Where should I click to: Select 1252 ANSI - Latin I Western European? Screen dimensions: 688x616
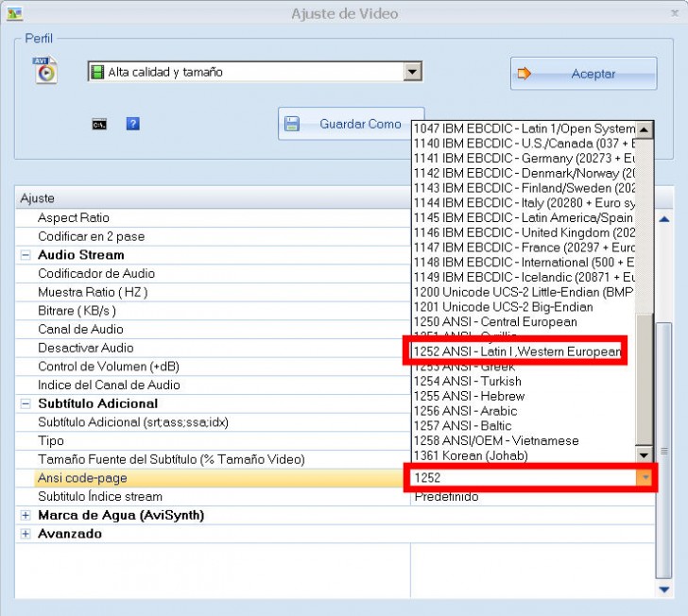coord(516,351)
